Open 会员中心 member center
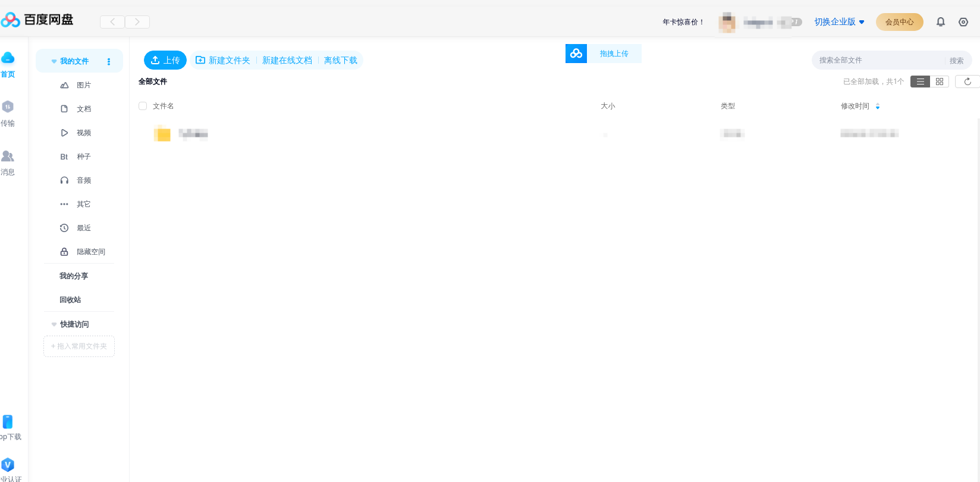Screen dimensions: 980x482 click(x=900, y=22)
